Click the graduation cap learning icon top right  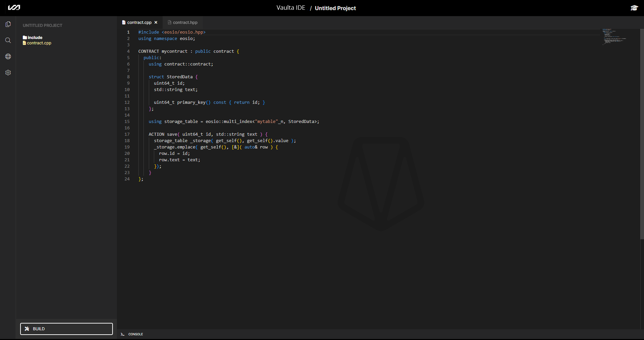tap(634, 7)
